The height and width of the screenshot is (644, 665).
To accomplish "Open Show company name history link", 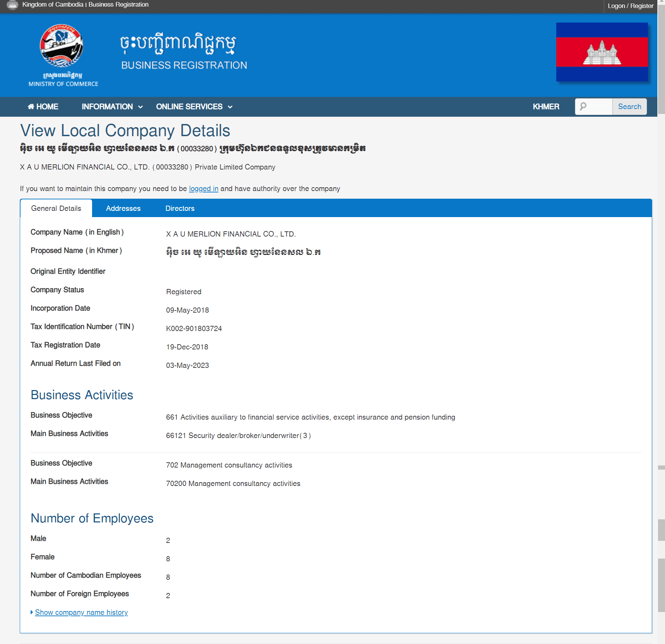I will (81, 612).
